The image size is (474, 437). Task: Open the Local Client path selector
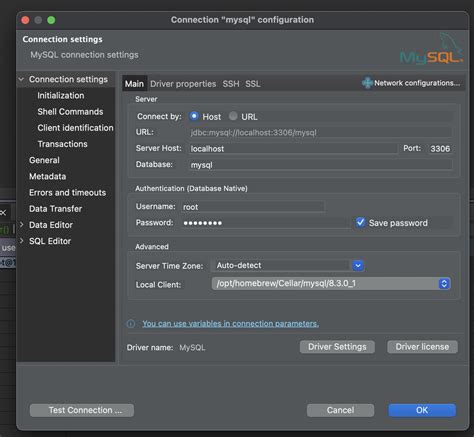point(331,284)
